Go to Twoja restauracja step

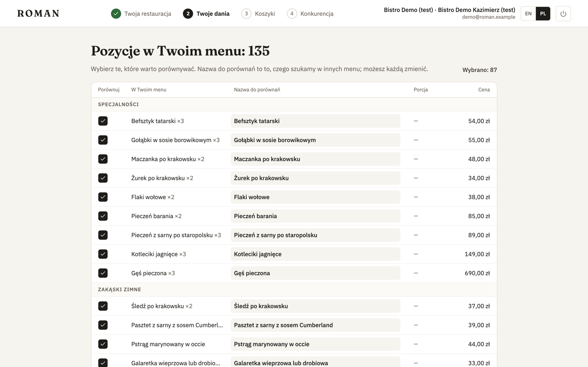(x=141, y=14)
